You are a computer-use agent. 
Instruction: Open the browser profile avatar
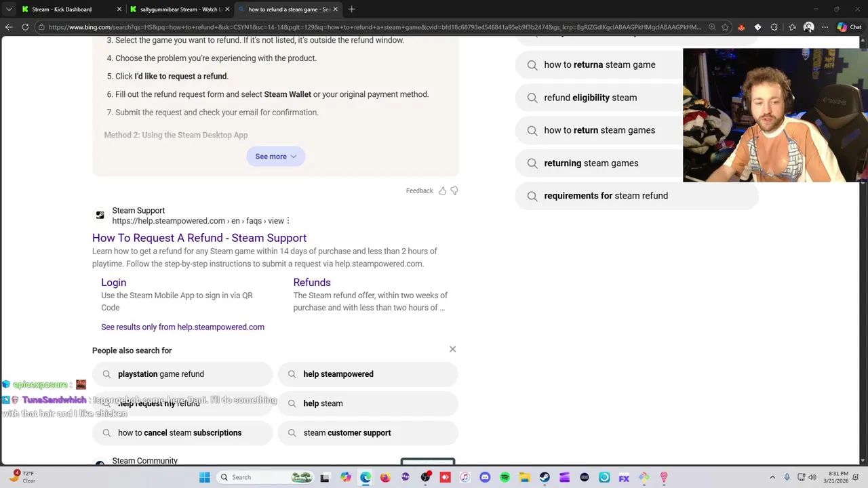pos(808,27)
